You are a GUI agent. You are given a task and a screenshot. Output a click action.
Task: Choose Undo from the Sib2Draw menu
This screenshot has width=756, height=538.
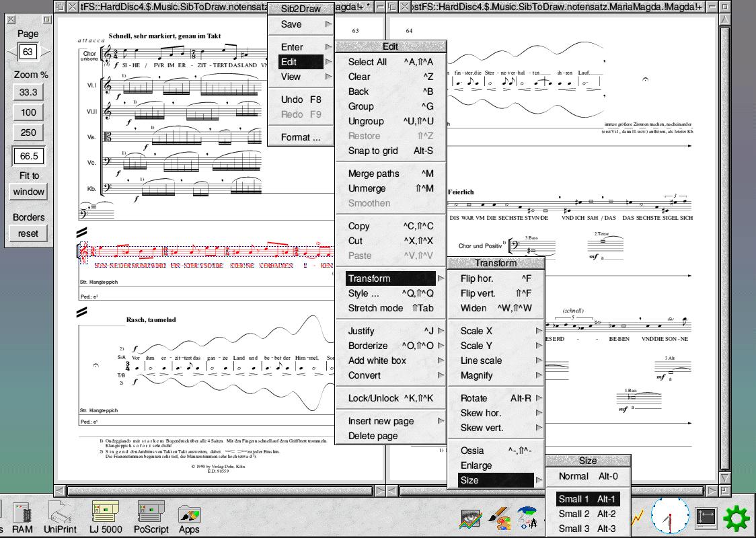(301, 100)
